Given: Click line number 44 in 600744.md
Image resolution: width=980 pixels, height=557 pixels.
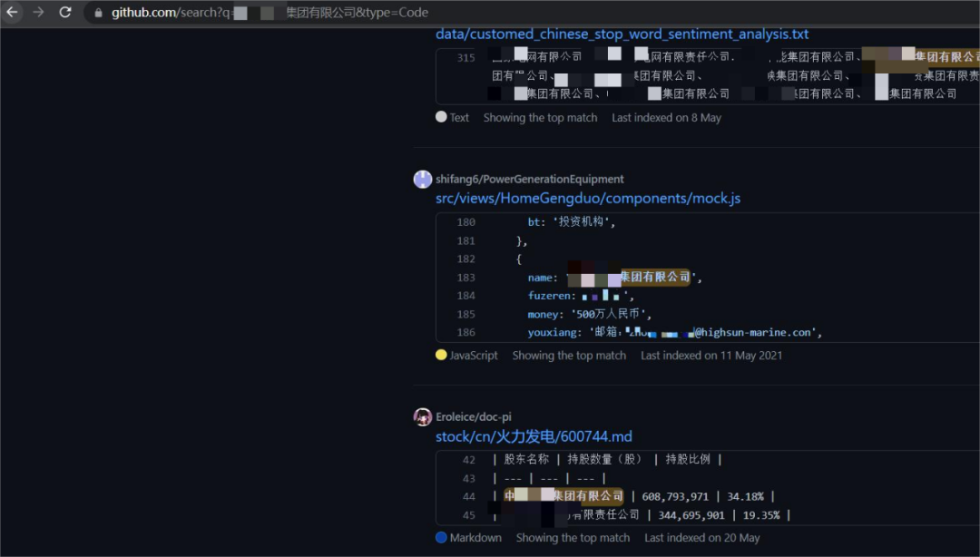Looking at the screenshot, I should coord(469,496).
